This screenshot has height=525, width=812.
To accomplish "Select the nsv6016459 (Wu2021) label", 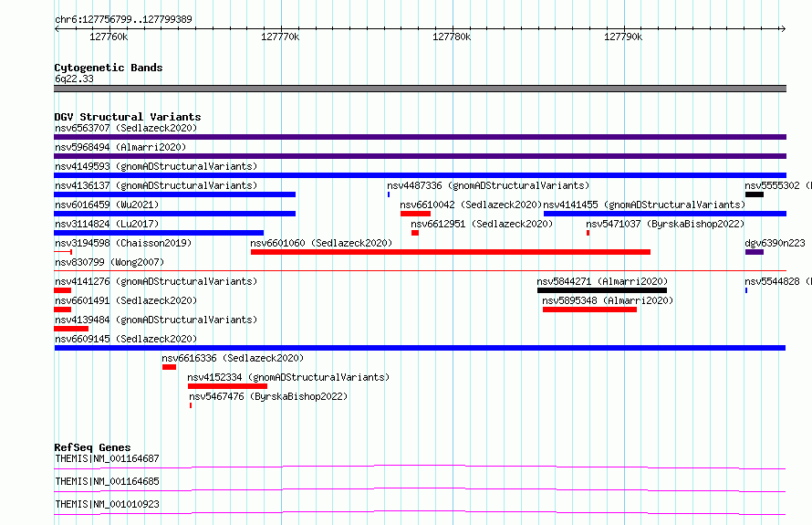I will pyautogui.click(x=107, y=205).
